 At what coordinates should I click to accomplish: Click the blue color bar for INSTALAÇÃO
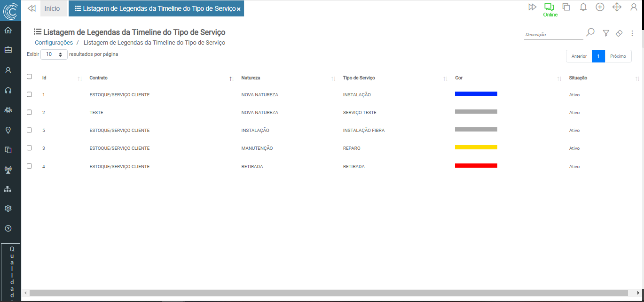[x=476, y=94]
